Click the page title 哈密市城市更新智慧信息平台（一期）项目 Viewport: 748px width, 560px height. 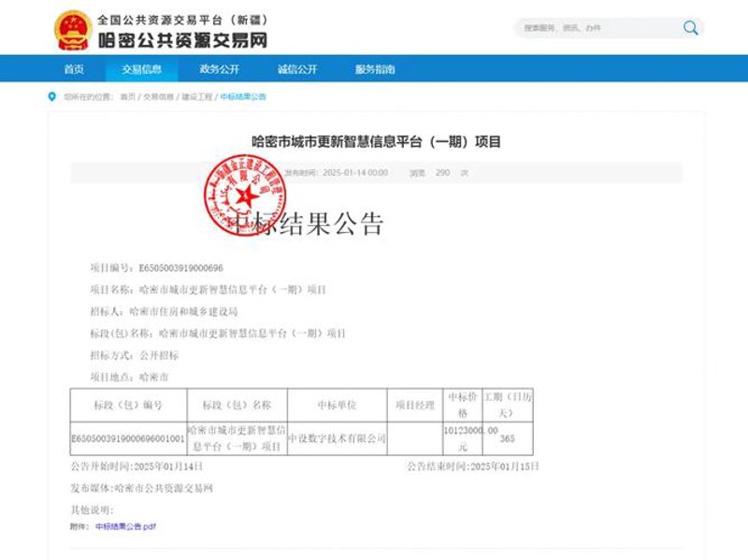coord(376,142)
